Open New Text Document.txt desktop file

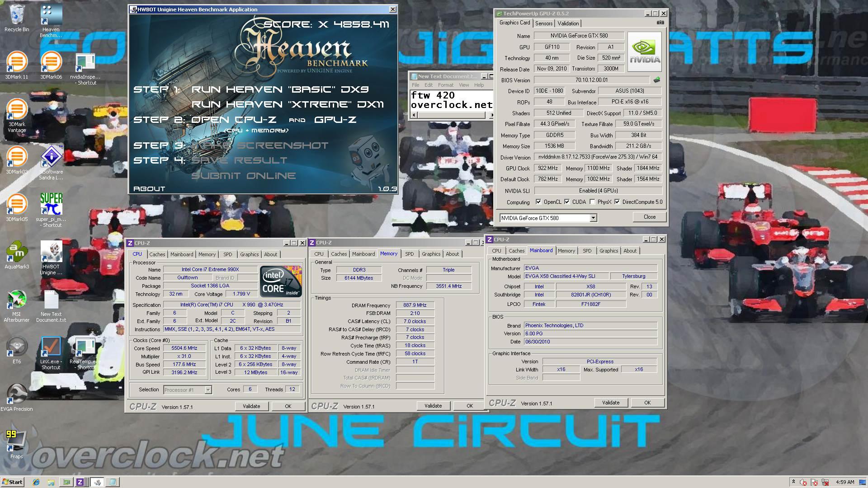pyautogui.click(x=51, y=306)
